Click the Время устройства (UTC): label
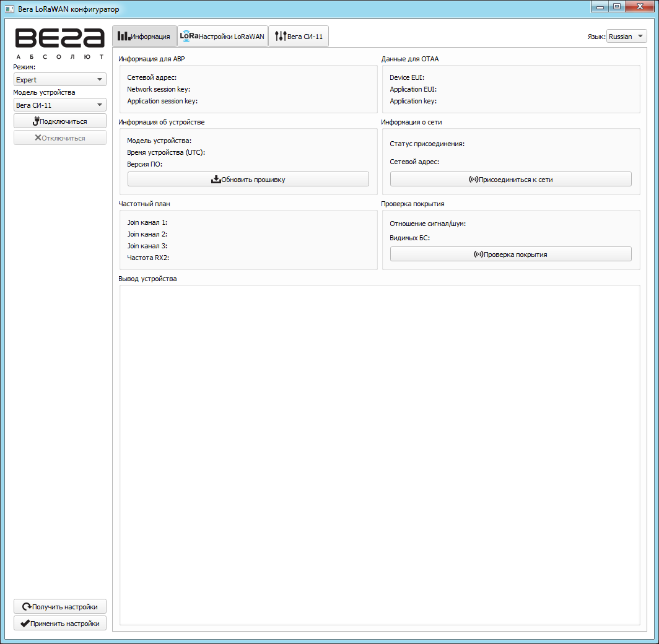 click(166, 152)
